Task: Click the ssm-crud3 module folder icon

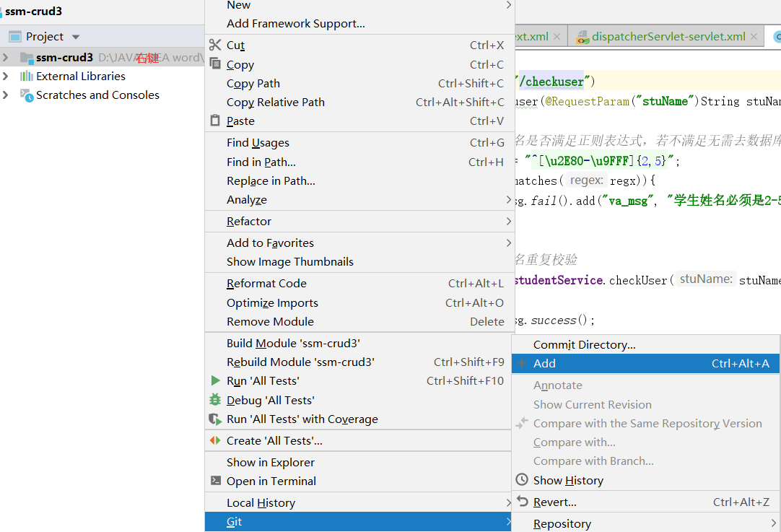Action: (27, 58)
